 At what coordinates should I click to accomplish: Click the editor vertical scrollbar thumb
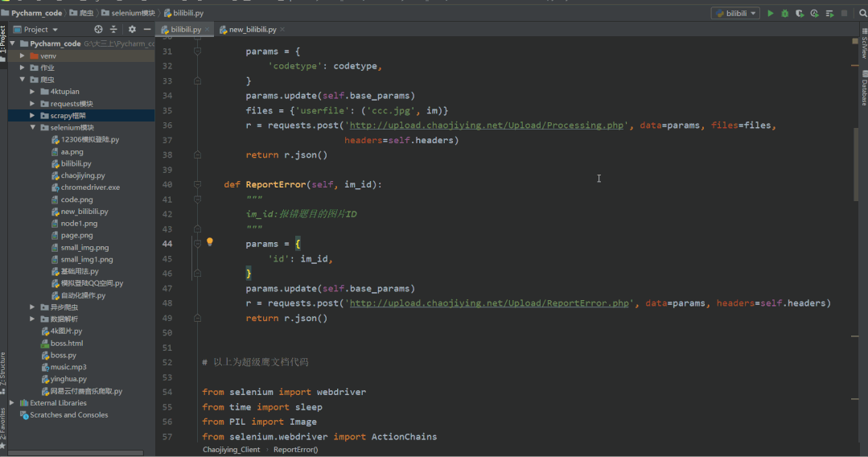tap(856, 164)
